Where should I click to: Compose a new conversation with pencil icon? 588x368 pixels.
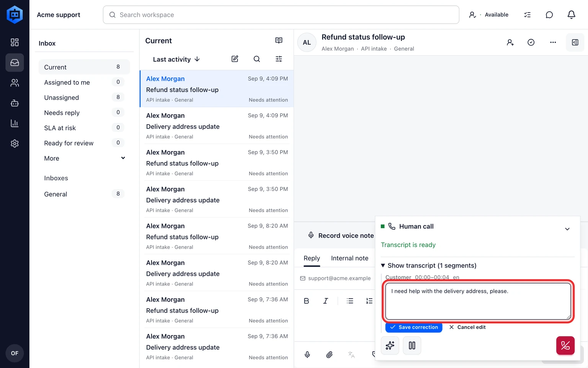coord(235,59)
